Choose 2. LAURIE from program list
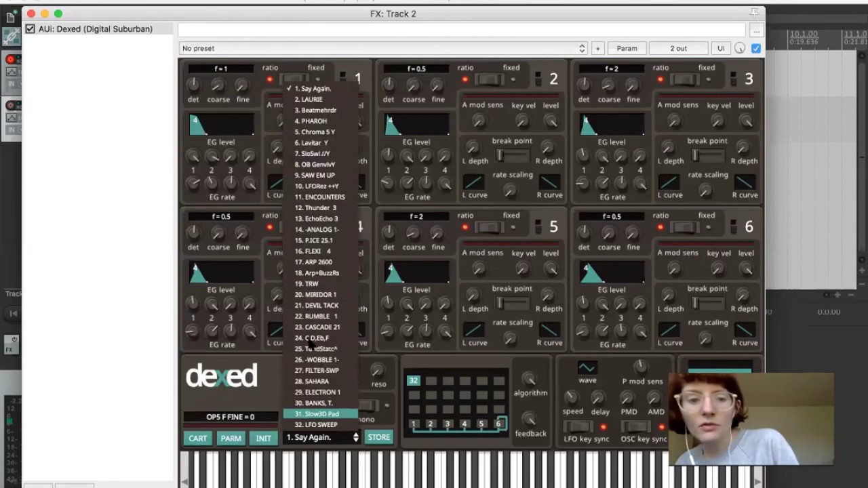 (320, 99)
